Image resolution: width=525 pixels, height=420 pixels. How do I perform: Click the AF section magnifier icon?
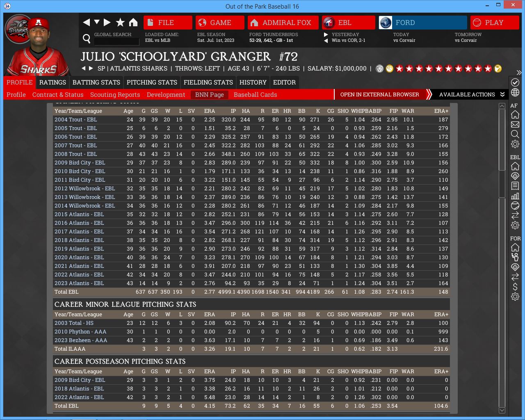coord(515,134)
